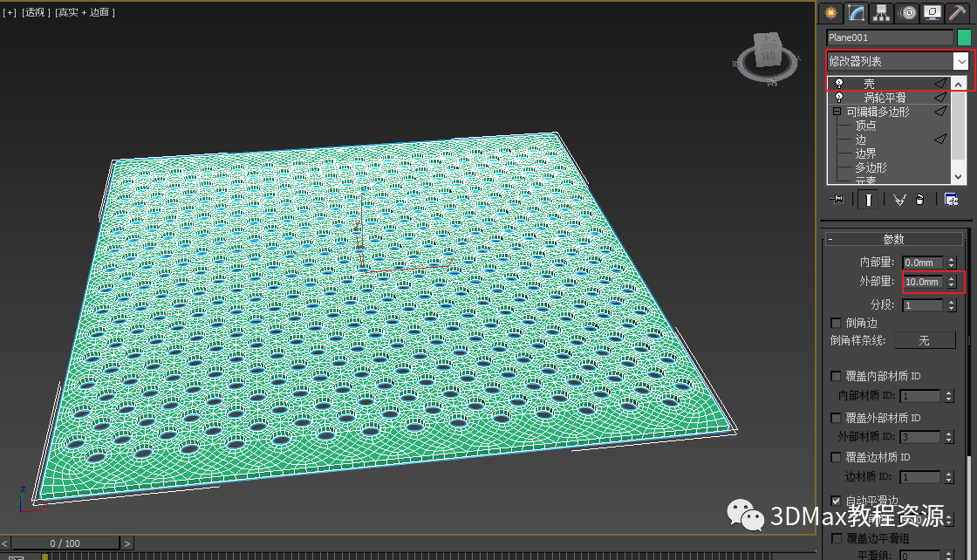This screenshot has height=560, width=977.
Task: Open the Display panel tab
Action: tap(933, 13)
